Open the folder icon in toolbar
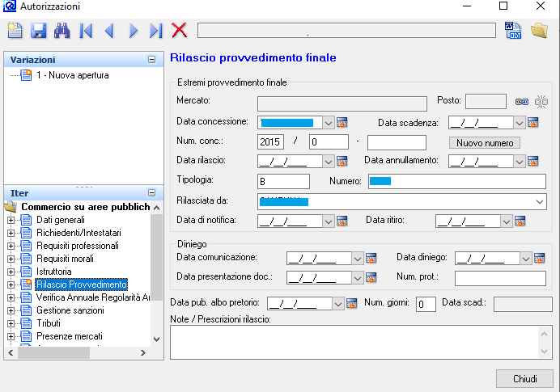Image resolution: width=560 pixels, height=392 pixels. (x=539, y=31)
